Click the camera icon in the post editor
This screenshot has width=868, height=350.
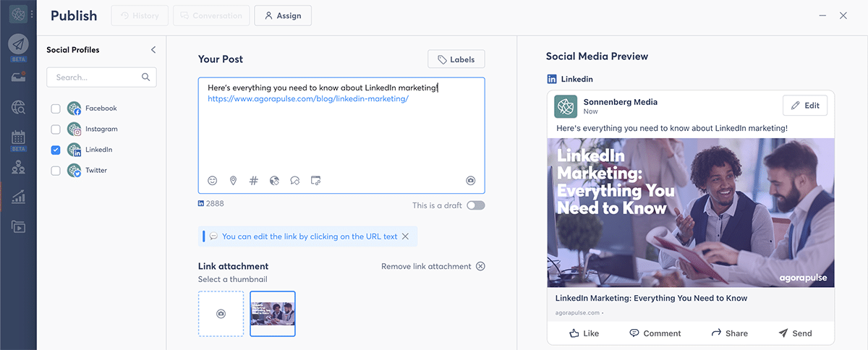tap(471, 181)
